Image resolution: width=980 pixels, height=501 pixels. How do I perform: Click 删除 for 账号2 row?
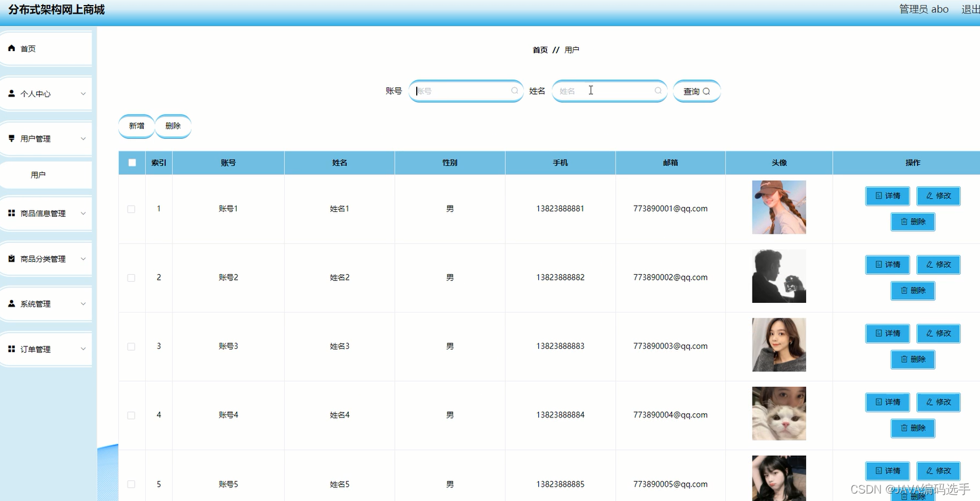913,290
